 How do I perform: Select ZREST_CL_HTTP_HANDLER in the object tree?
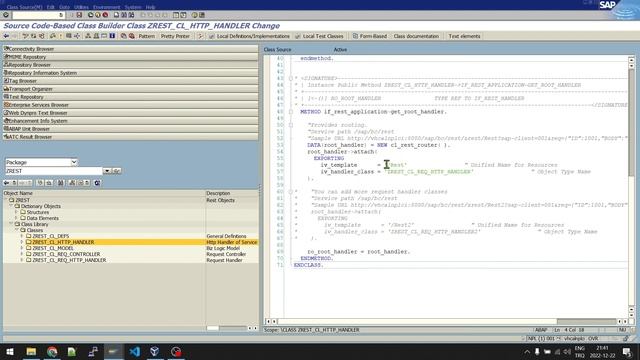click(63, 242)
